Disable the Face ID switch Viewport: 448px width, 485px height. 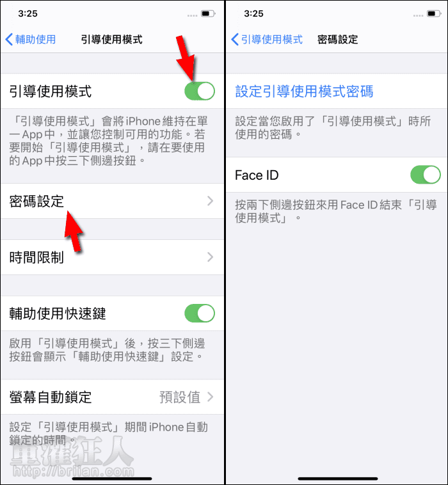[426, 175]
